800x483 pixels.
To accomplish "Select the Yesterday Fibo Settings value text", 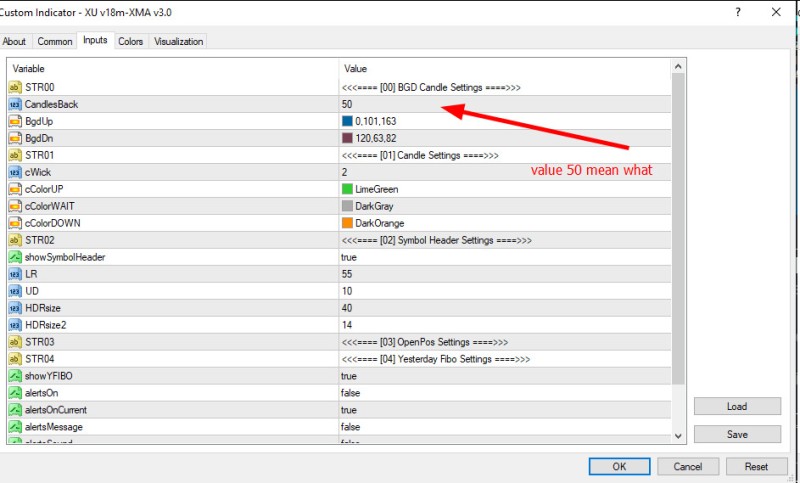I will (435, 359).
